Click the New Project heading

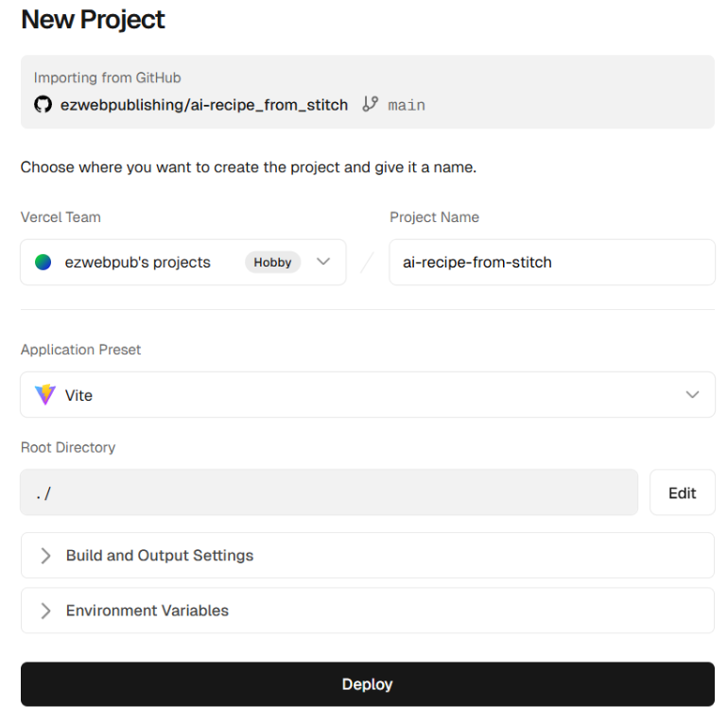coord(93,20)
